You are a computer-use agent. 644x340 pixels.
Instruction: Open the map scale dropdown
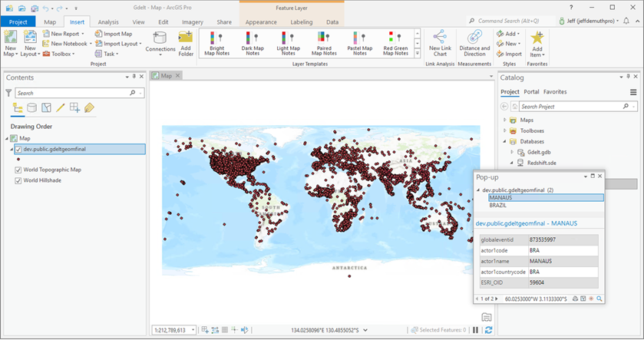click(193, 330)
